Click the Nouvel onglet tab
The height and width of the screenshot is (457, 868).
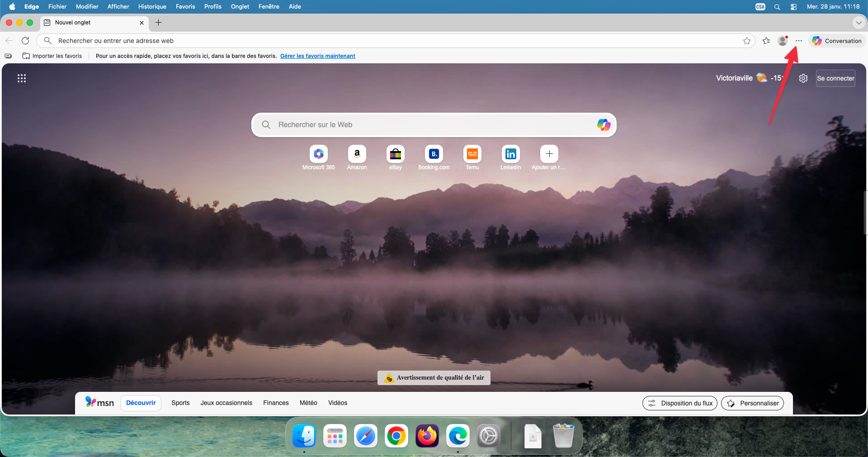[x=94, y=23]
